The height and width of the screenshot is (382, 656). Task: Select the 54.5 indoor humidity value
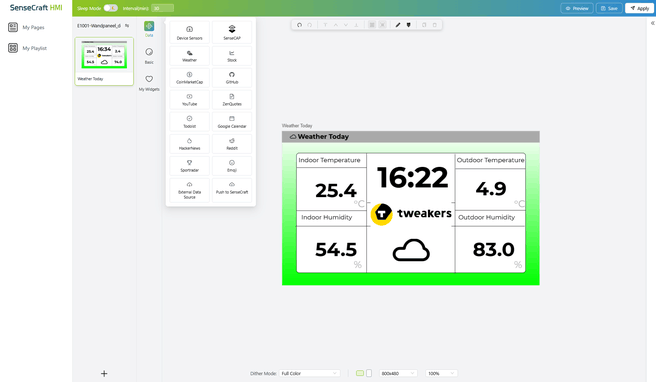click(336, 250)
